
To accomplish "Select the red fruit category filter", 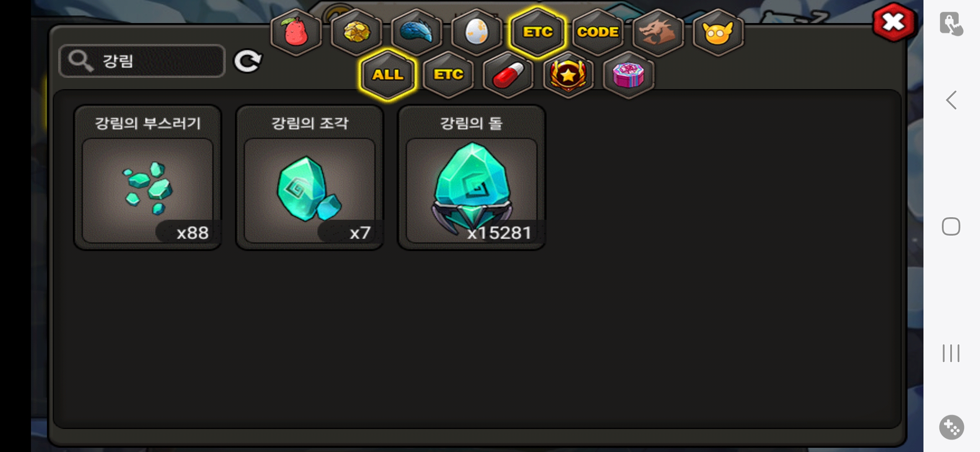I will pyautogui.click(x=297, y=32).
